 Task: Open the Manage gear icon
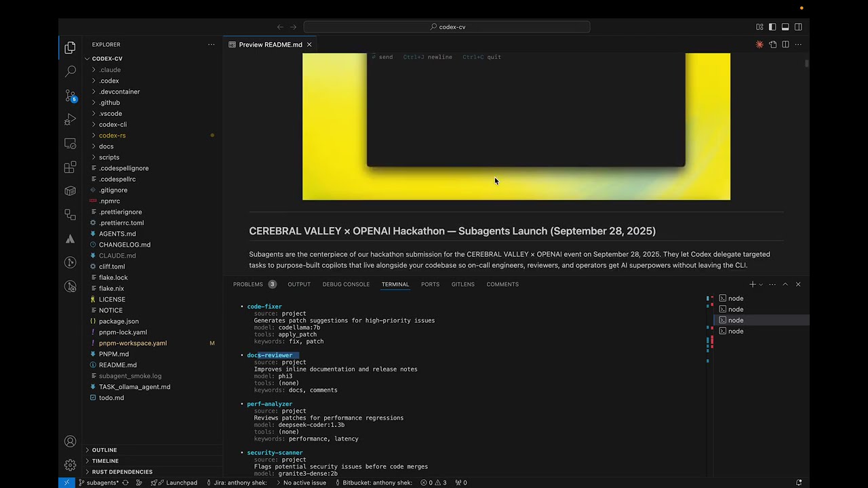(x=70, y=465)
